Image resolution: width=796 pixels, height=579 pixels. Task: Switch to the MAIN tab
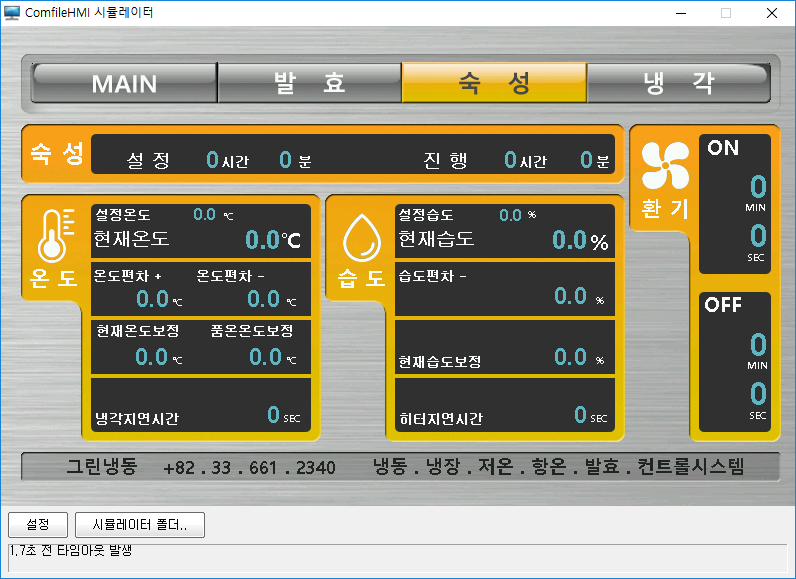124,83
